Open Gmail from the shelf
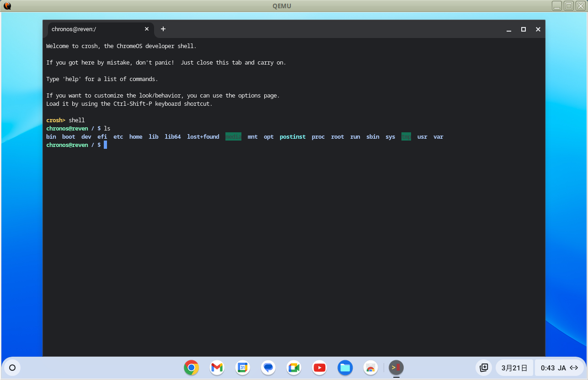The width and height of the screenshot is (588, 380). 217,368
